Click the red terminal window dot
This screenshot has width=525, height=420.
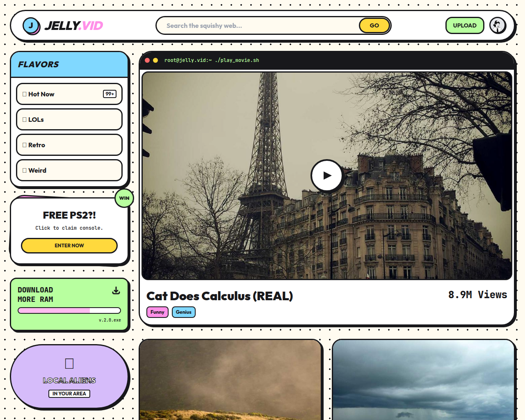pyautogui.click(x=147, y=60)
